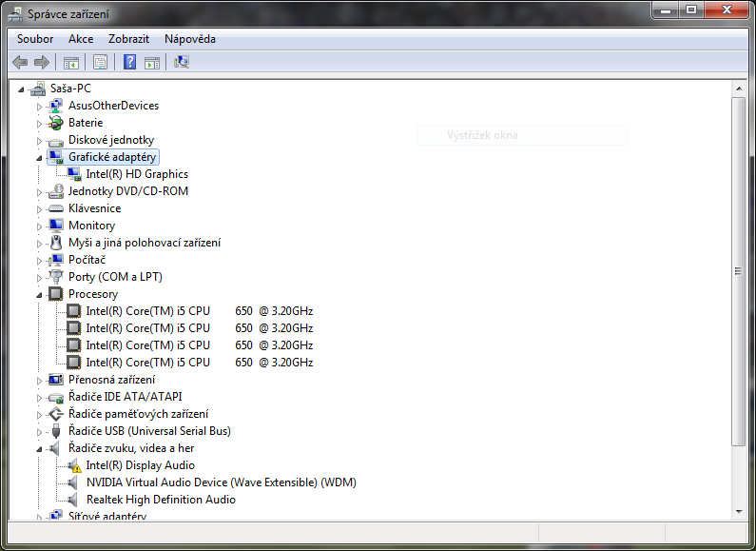The width and height of the screenshot is (756, 551).
Task: Click the NVIDIA Virtual Audio Device speaker icon
Action: pos(73,482)
